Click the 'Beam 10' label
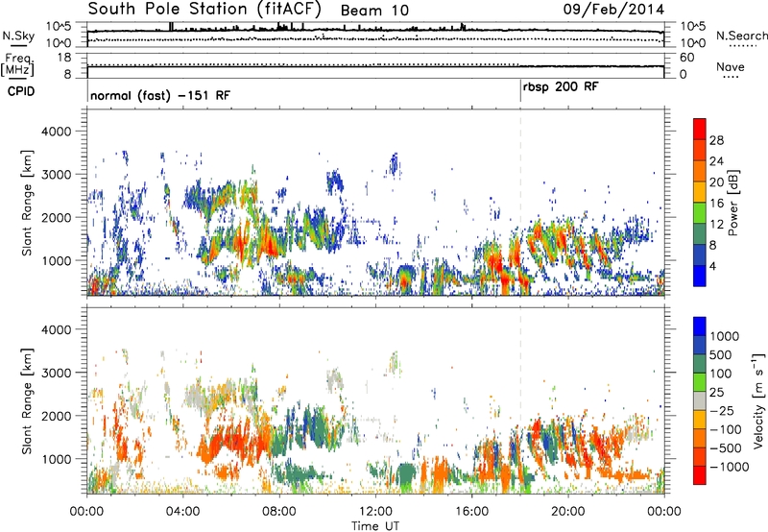This screenshot has height=532, width=768. coord(374,11)
